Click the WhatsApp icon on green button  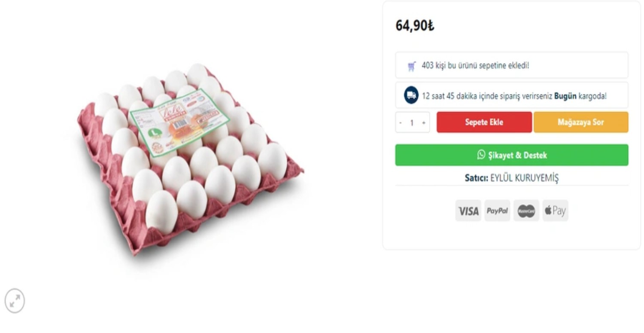[x=481, y=155]
